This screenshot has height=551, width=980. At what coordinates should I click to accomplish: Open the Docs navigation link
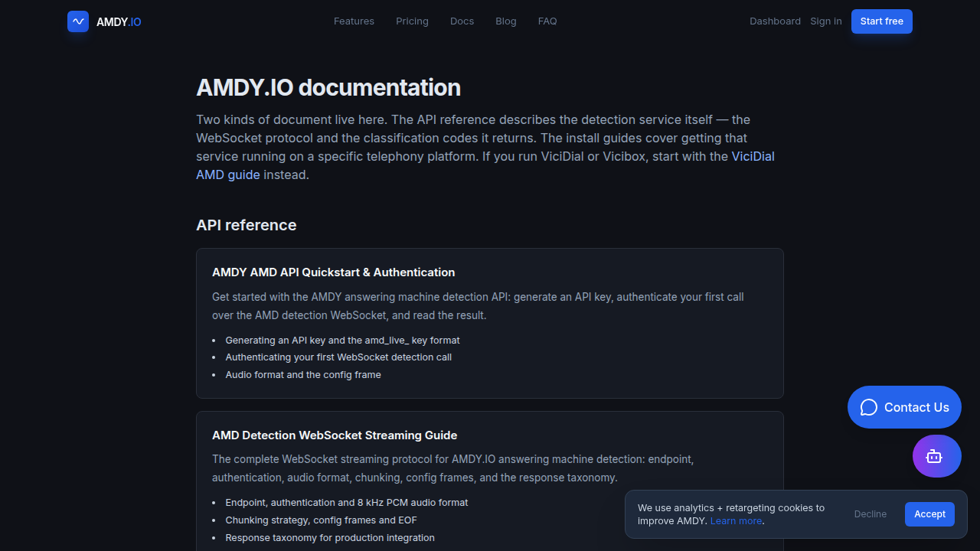point(462,21)
